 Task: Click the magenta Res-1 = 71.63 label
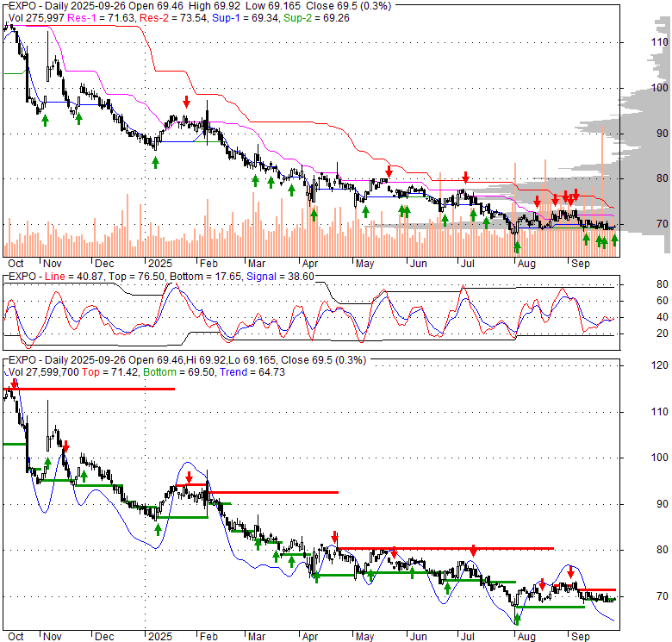click(102, 18)
